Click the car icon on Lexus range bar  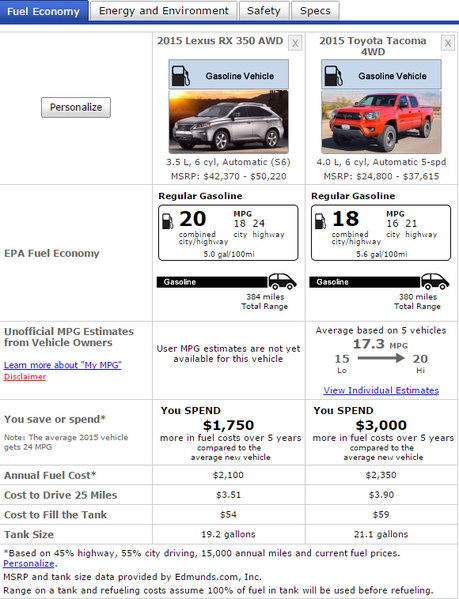click(x=282, y=282)
